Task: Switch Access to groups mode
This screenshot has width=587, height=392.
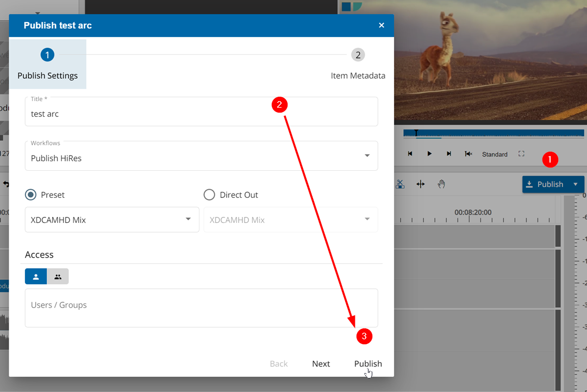Action: [x=58, y=276]
